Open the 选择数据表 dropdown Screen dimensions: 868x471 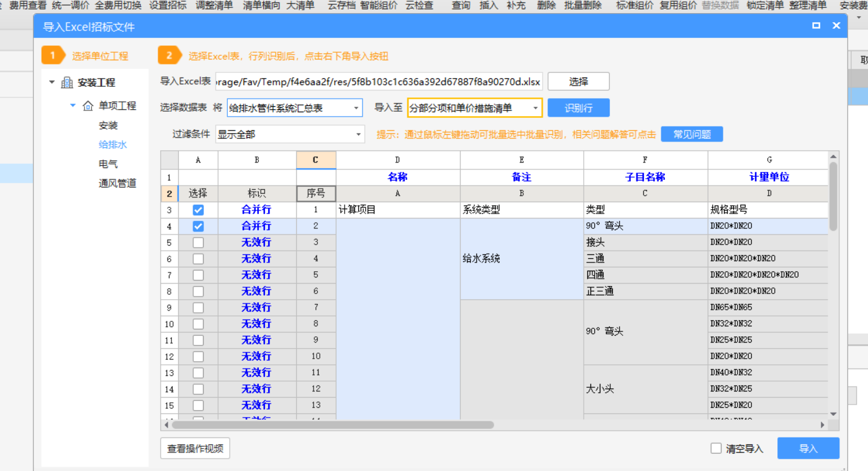click(294, 108)
